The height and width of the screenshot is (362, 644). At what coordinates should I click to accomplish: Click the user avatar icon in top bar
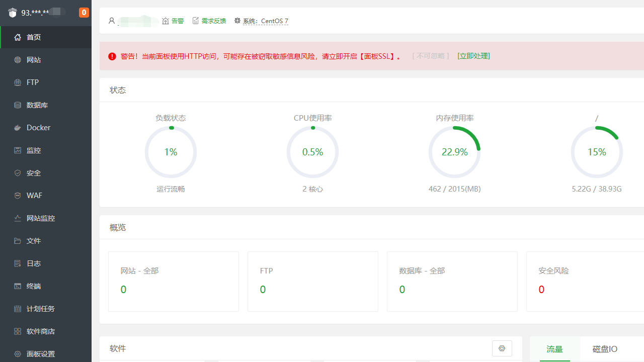(x=112, y=21)
